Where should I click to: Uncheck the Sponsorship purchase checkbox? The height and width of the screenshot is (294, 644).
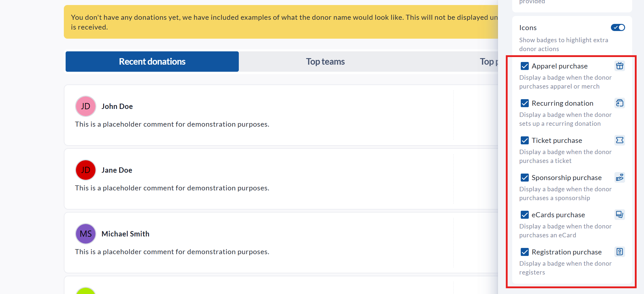(525, 178)
